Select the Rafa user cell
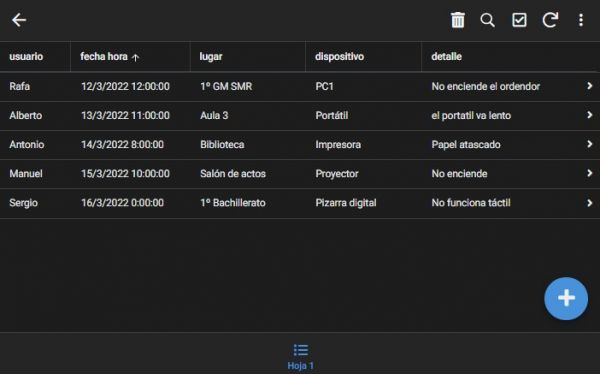The width and height of the screenshot is (600, 374). [x=20, y=87]
